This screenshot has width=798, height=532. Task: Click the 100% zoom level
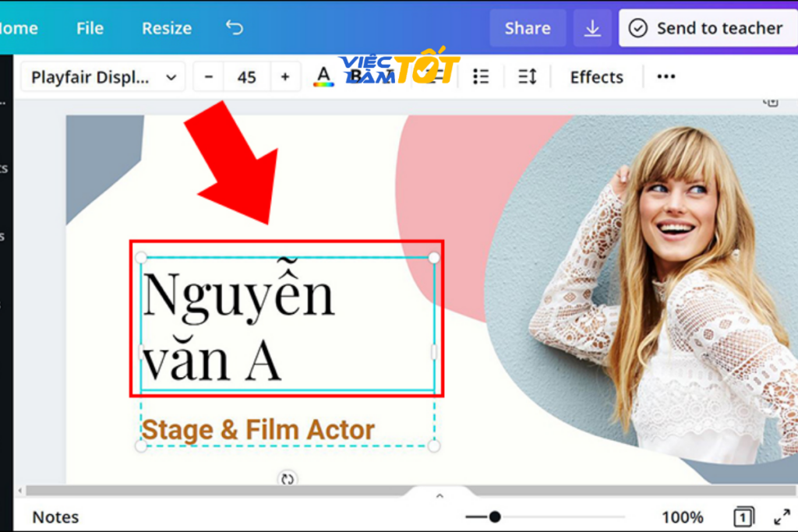[x=683, y=518]
